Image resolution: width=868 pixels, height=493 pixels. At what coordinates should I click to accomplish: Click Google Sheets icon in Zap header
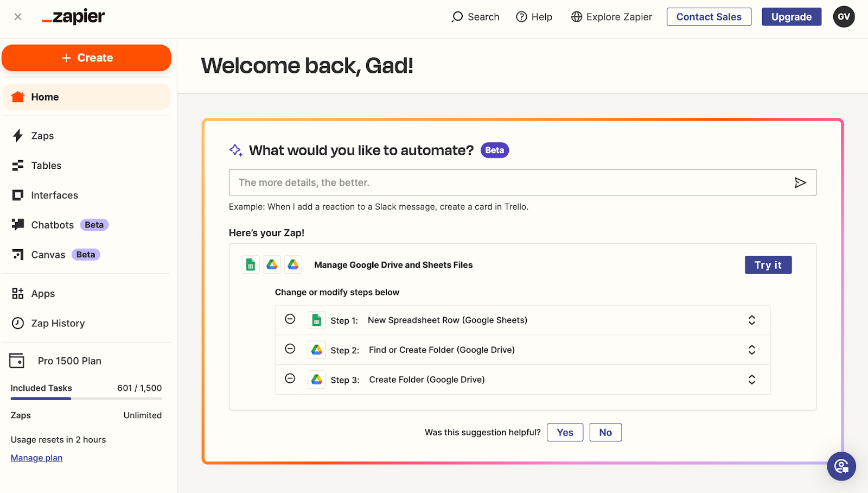click(x=250, y=264)
